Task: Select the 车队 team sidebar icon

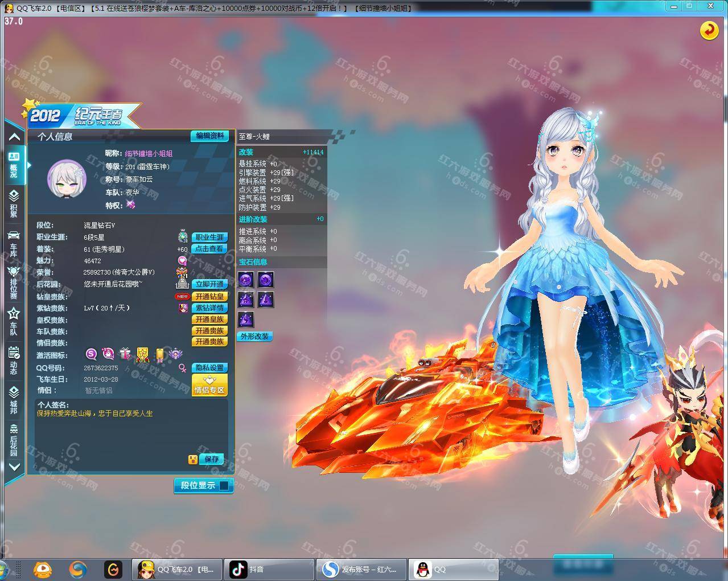Action: pos(14,321)
